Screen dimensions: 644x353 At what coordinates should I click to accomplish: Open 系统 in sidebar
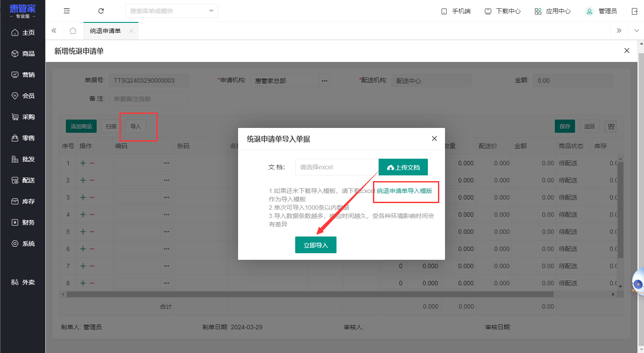pyautogui.click(x=23, y=244)
